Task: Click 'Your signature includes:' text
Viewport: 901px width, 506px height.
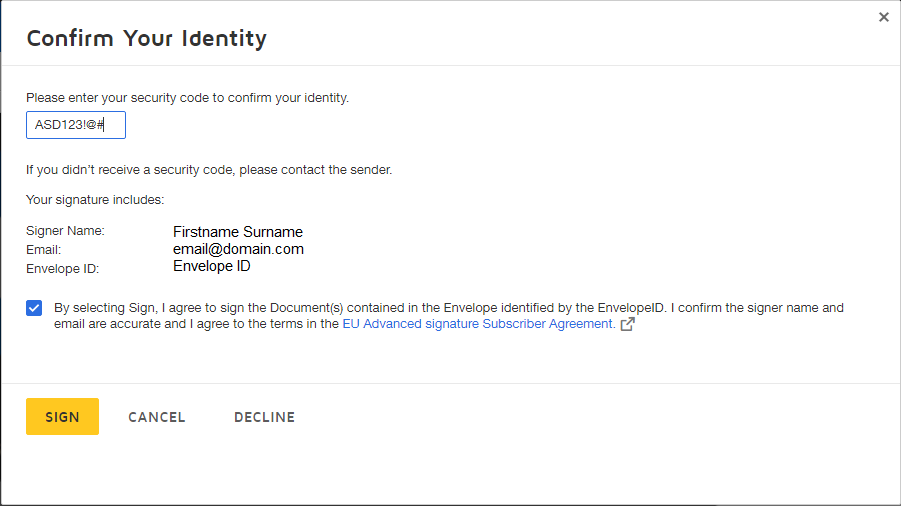Action: pos(95,200)
